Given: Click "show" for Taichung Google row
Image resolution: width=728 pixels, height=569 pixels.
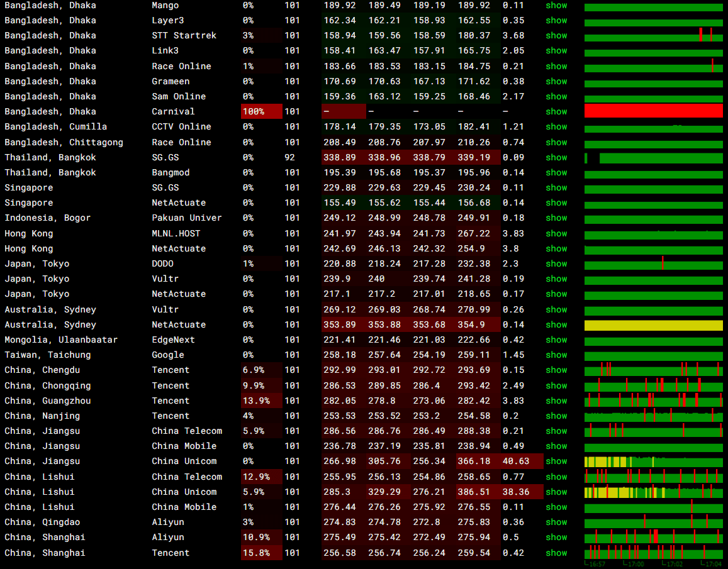Looking at the screenshot, I should [x=556, y=355].
